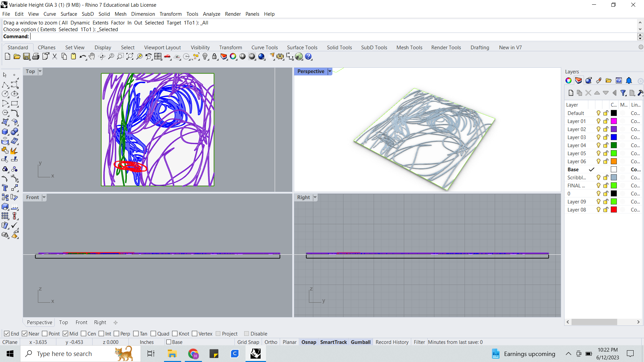Enable the Quad object snap checkbox

coord(154,334)
